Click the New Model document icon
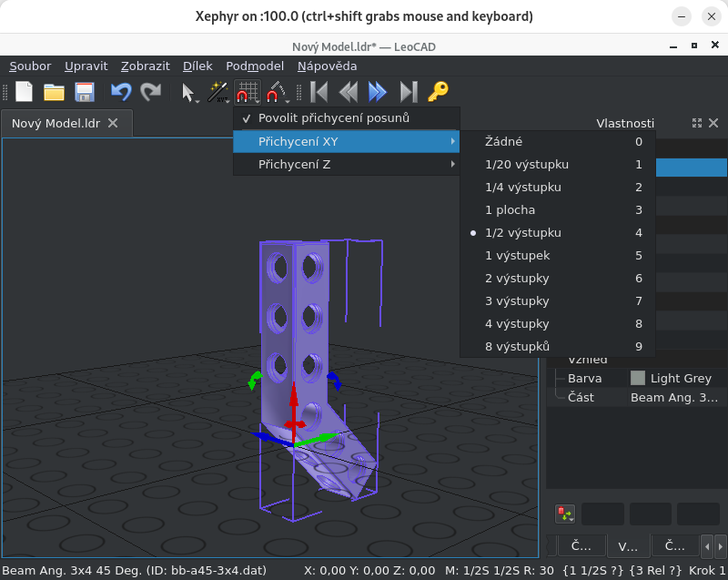 [x=24, y=92]
